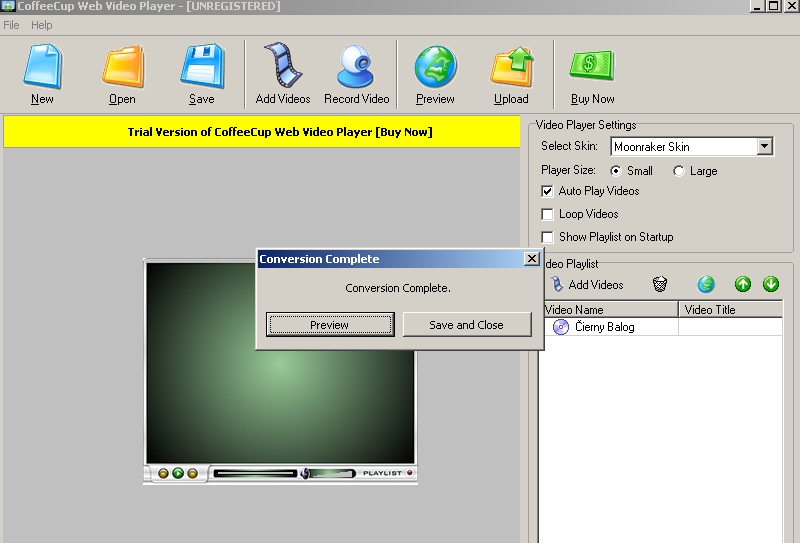Click the Save floppy disk icon
Image resolution: width=800 pixels, height=543 pixels.
(202, 66)
